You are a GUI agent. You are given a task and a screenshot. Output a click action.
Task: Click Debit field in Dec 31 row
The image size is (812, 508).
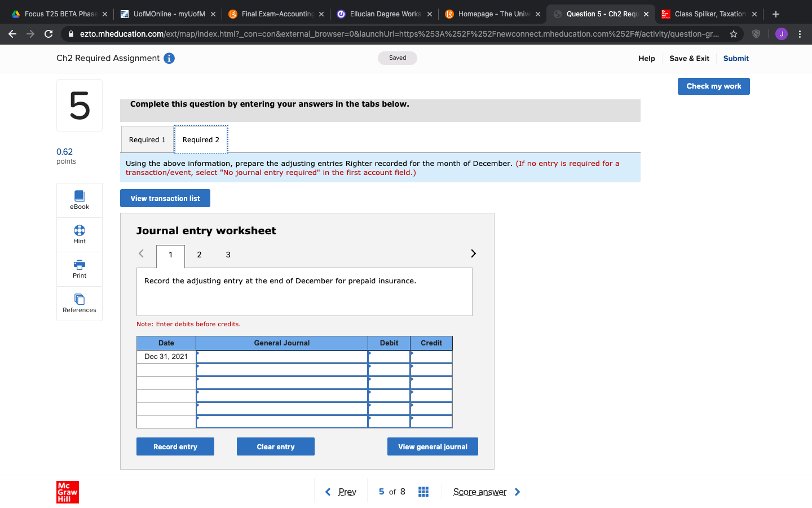coord(389,357)
